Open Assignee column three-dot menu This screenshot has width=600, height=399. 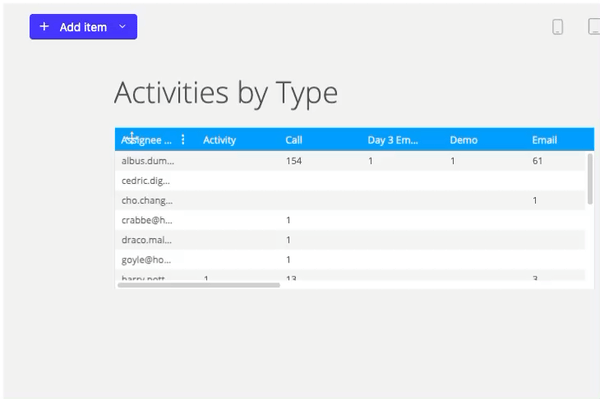tap(183, 140)
